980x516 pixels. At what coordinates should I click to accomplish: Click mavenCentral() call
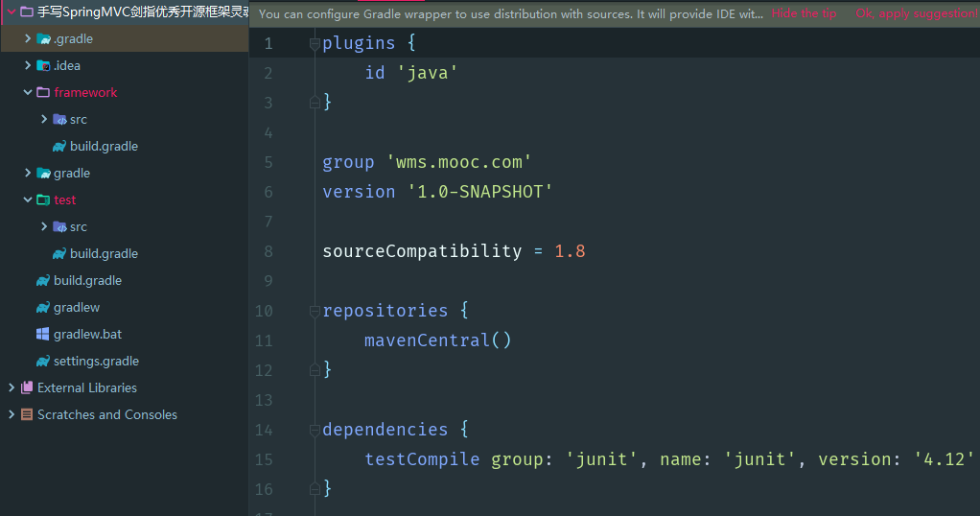(438, 340)
